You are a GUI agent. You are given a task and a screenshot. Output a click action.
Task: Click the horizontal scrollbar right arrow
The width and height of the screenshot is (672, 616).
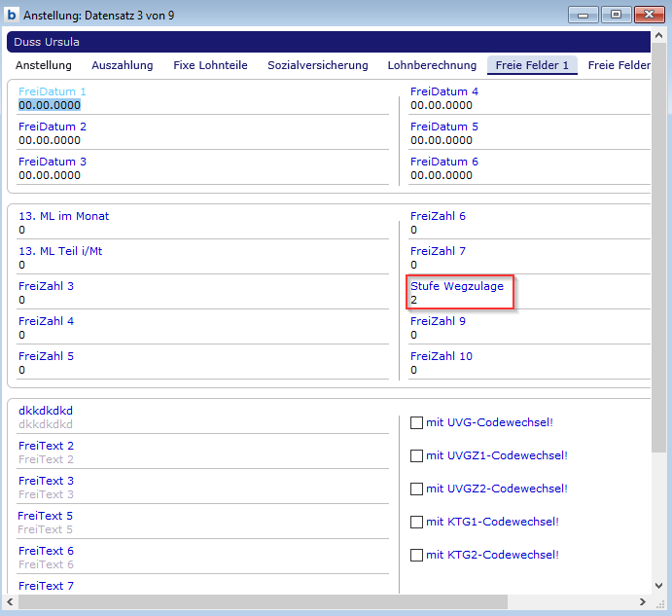click(644, 602)
